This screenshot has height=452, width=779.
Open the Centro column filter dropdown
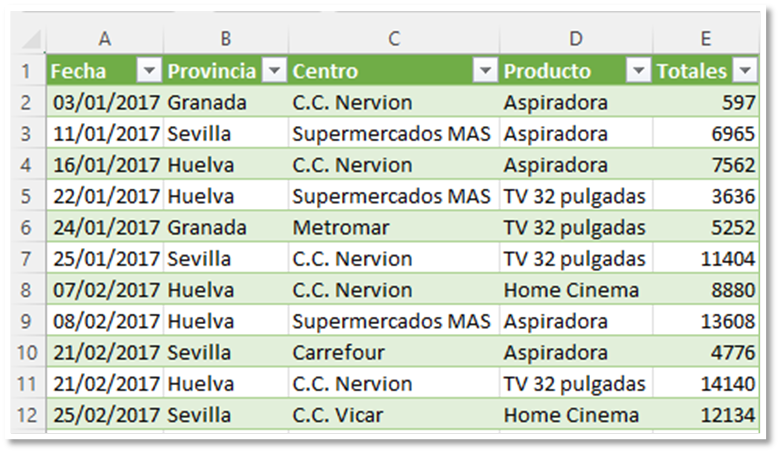pyautogui.click(x=485, y=71)
